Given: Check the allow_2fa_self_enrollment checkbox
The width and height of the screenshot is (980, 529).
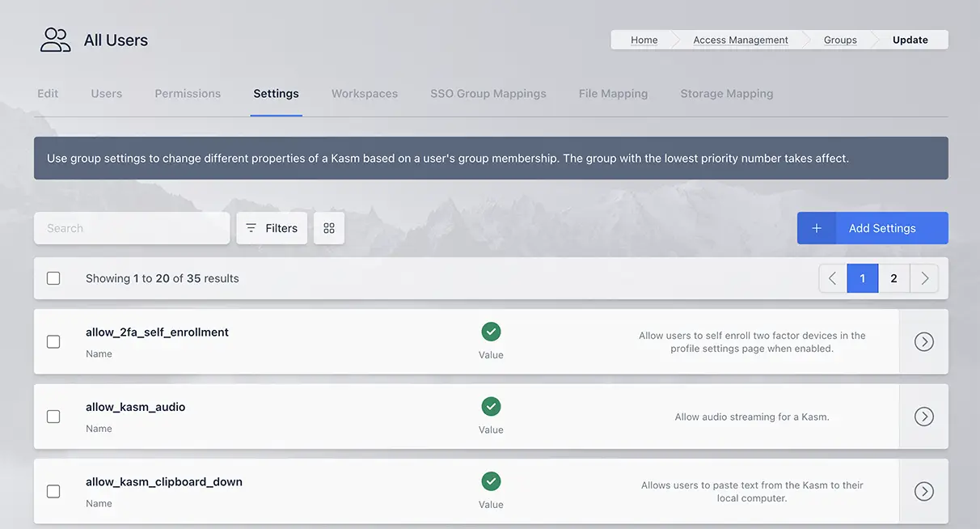Looking at the screenshot, I should tap(53, 341).
